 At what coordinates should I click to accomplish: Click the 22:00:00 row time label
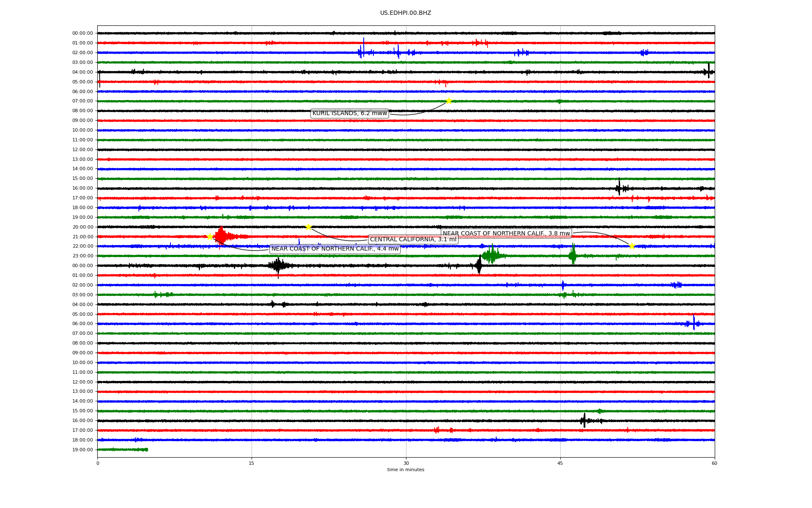(x=82, y=246)
